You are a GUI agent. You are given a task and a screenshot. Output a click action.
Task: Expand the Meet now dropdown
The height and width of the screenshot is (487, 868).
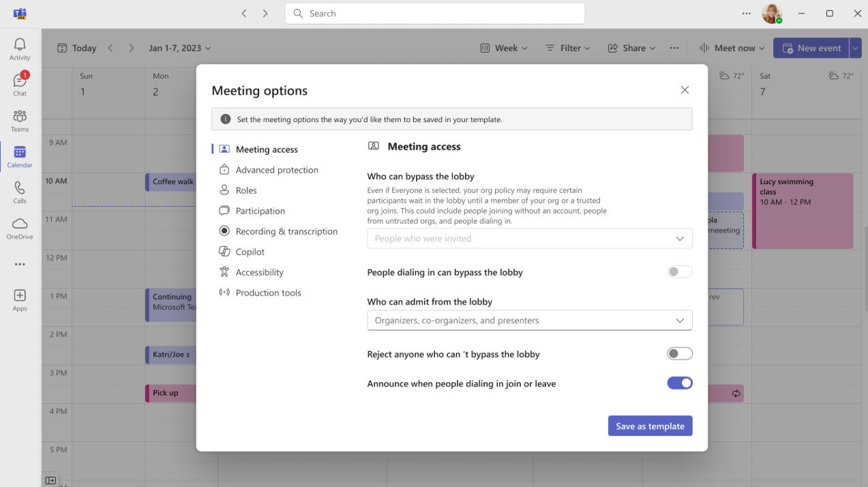tap(761, 48)
